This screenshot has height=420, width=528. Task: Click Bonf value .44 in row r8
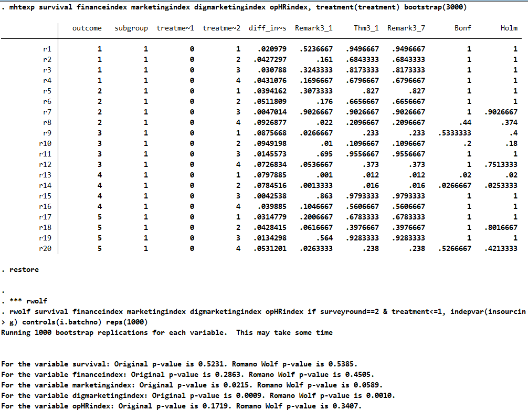pyautogui.click(x=464, y=123)
